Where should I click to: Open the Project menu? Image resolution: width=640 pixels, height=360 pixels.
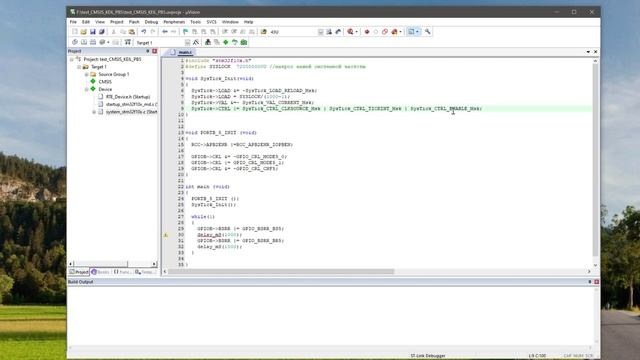(116, 22)
